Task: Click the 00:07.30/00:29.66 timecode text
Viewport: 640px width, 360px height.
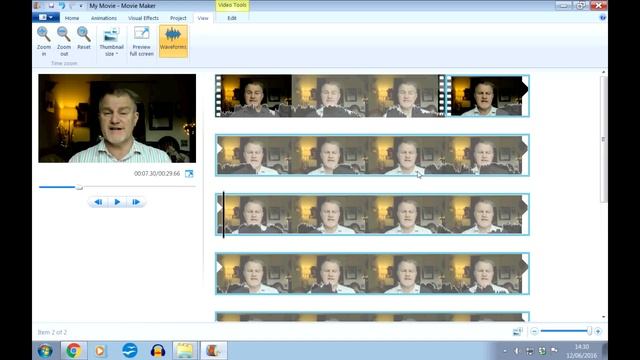Action: click(157, 173)
